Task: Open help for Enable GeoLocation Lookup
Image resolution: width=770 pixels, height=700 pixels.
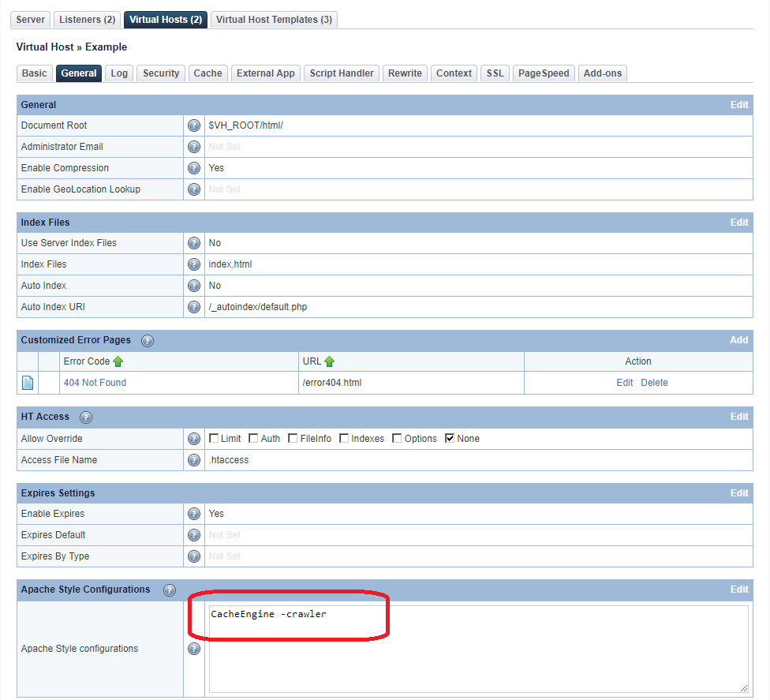Action: 194,189
